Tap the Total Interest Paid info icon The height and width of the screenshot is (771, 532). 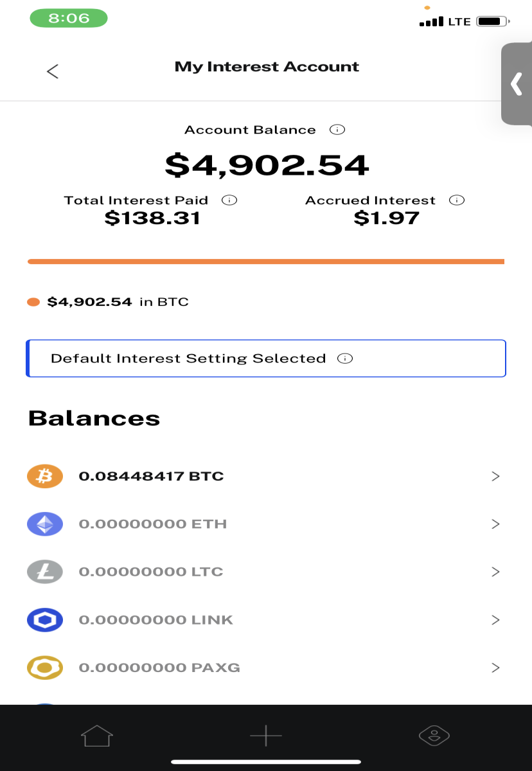click(229, 200)
